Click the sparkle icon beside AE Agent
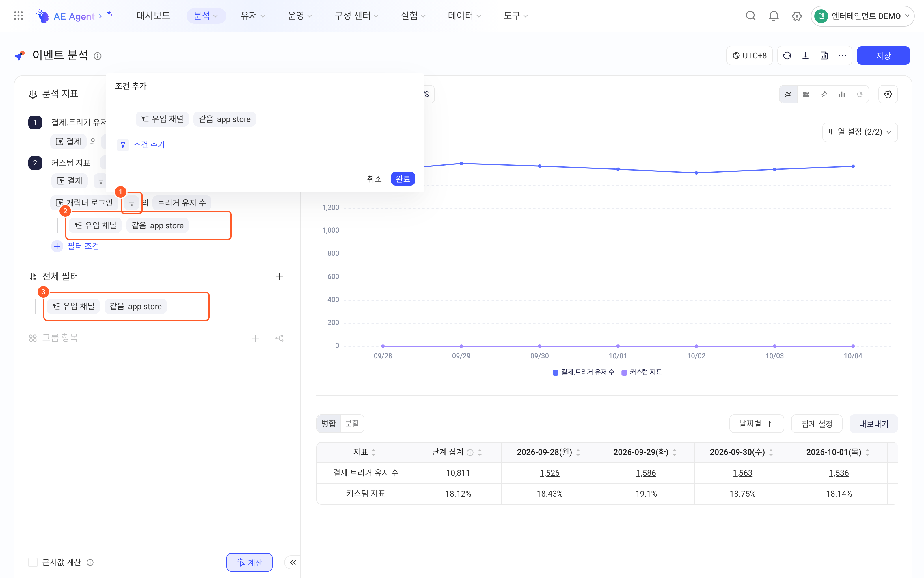924x578 pixels. [x=110, y=14]
